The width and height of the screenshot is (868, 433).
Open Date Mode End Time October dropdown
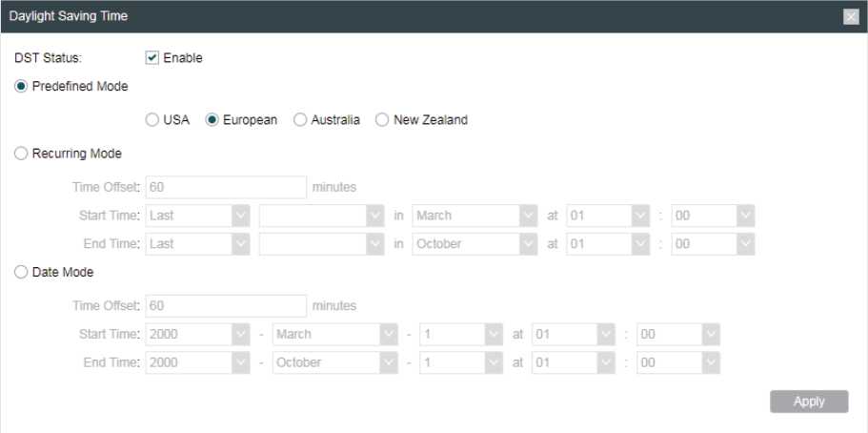[x=334, y=363]
